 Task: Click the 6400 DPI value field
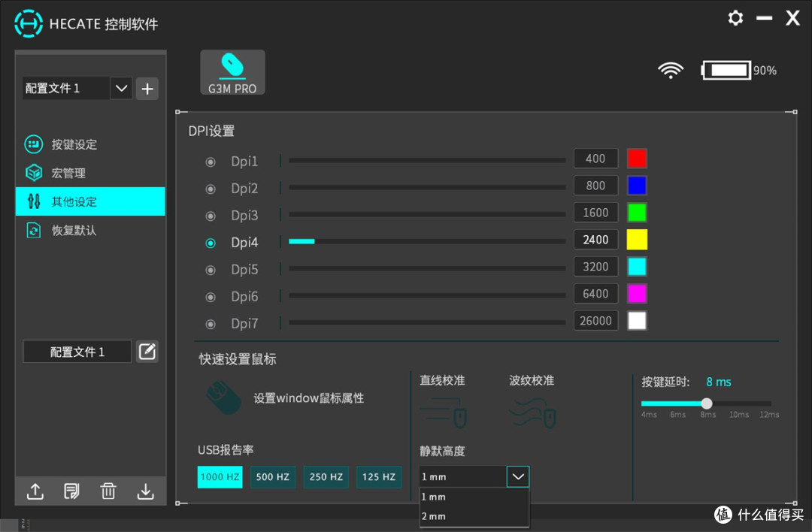coord(595,294)
